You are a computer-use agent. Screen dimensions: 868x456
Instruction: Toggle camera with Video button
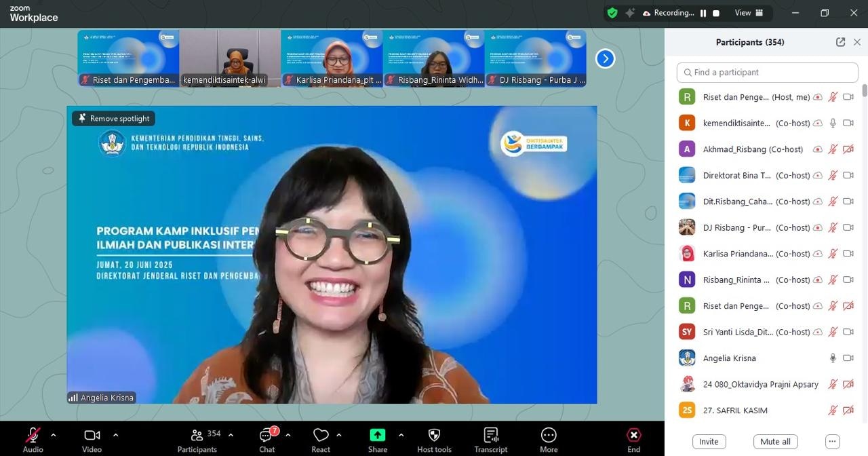pyautogui.click(x=92, y=436)
